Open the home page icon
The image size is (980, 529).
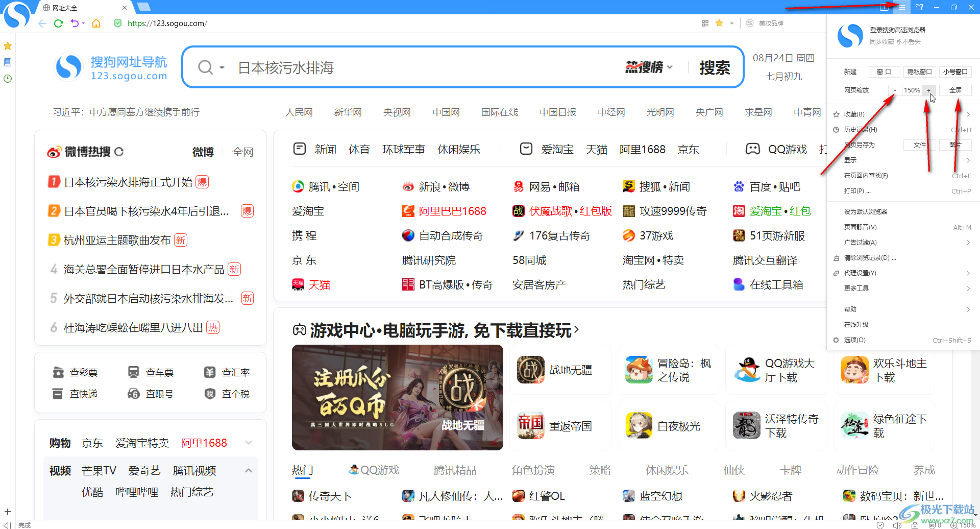[96, 23]
